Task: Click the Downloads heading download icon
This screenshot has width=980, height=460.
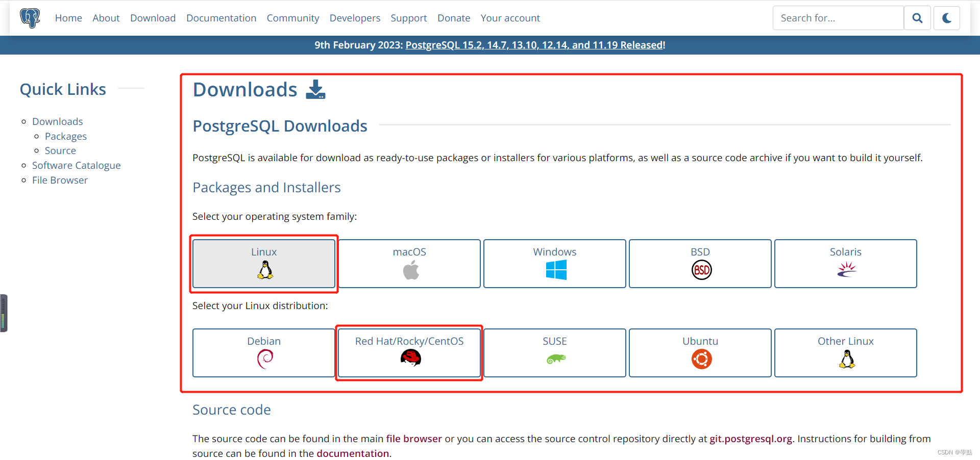Action: click(315, 89)
